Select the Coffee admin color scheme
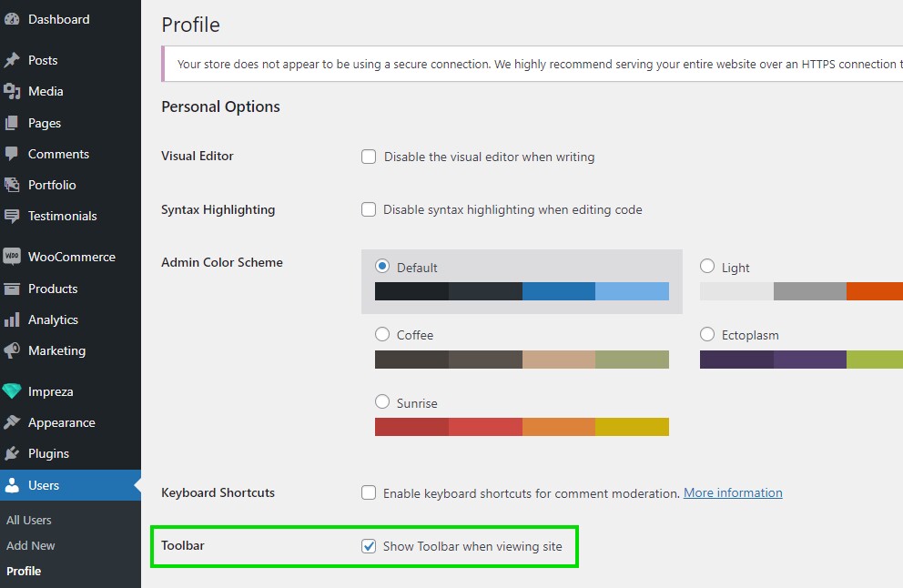The height and width of the screenshot is (588, 903). [382, 335]
